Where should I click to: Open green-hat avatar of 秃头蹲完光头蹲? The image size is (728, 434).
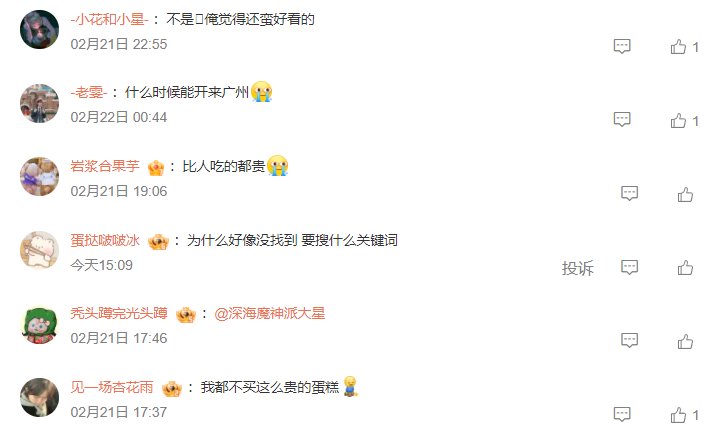pyautogui.click(x=39, y=324)
